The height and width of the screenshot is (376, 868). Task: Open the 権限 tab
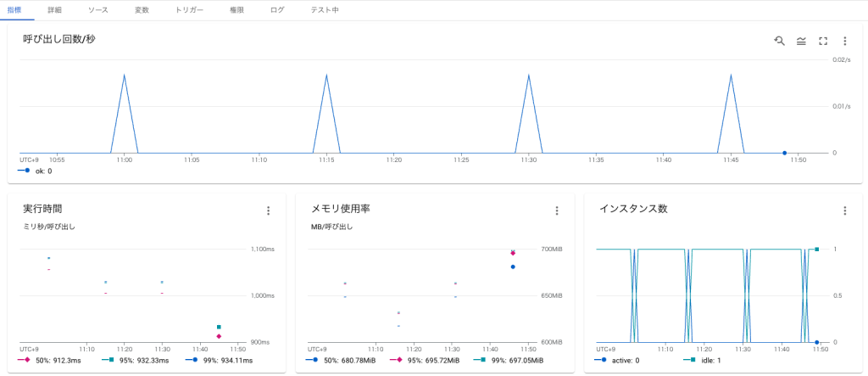click(x=236, y=9)
